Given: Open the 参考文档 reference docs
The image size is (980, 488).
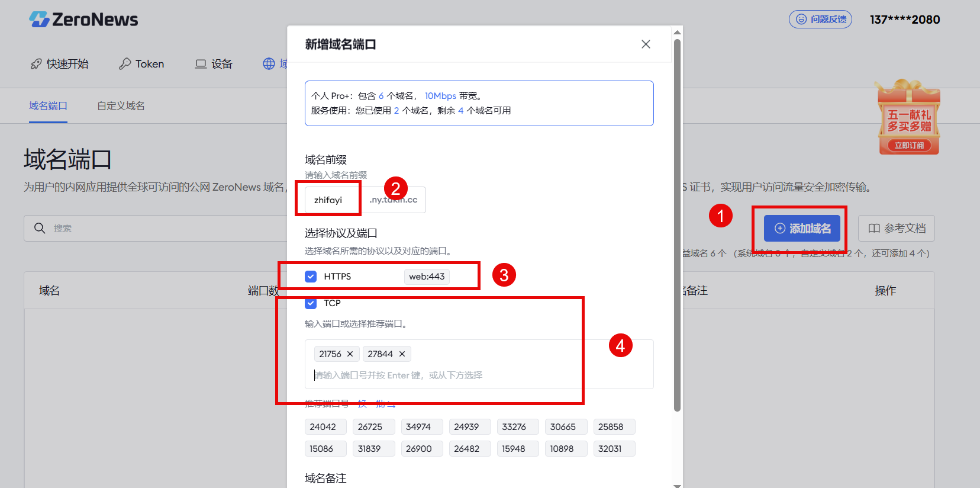Looking at the screenshot, I should pos(897,229).
